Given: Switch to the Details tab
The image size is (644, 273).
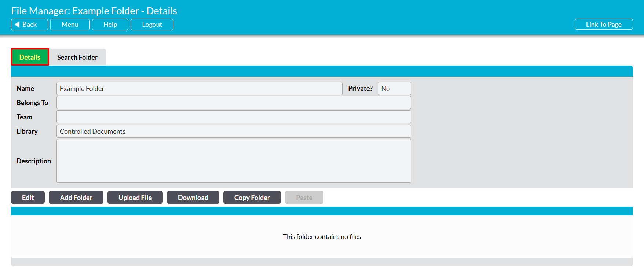Looking at the screenshot, I should 30,57.
